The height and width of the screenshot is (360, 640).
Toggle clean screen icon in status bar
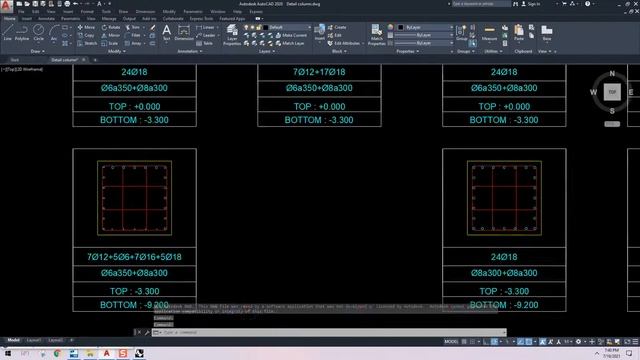(x=627, y=342)
